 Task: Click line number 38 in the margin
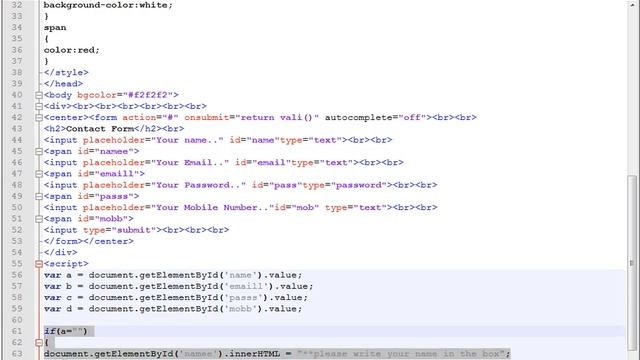click(x=17, y=73)
